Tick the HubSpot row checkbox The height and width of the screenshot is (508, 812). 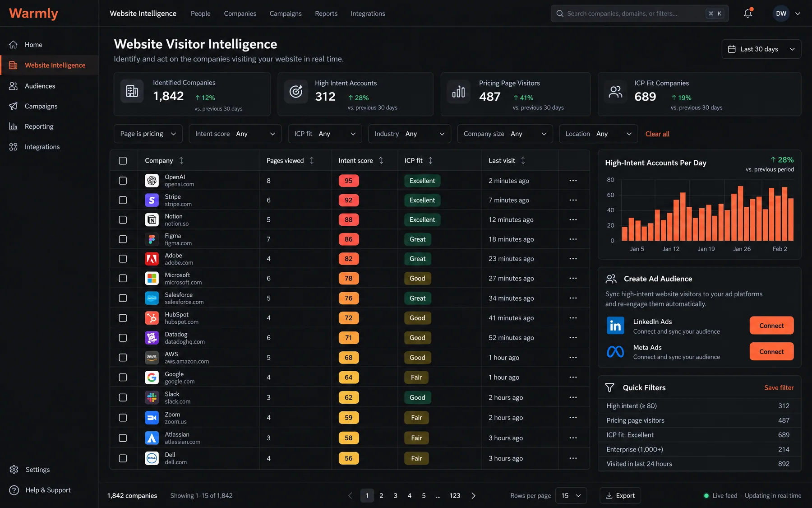123,318
